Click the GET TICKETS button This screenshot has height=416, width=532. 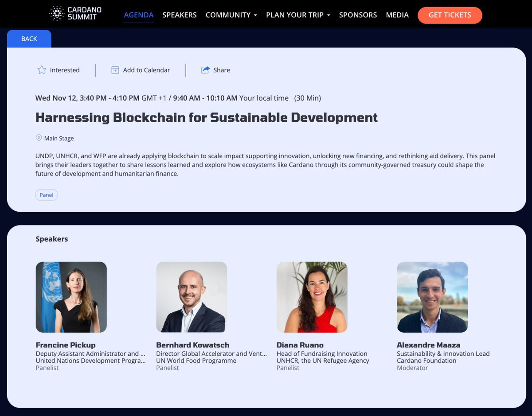[450, 15]
